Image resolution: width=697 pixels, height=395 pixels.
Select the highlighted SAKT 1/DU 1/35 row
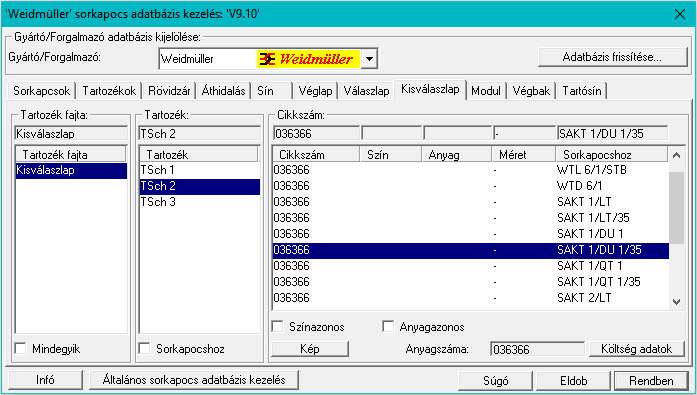471,250
